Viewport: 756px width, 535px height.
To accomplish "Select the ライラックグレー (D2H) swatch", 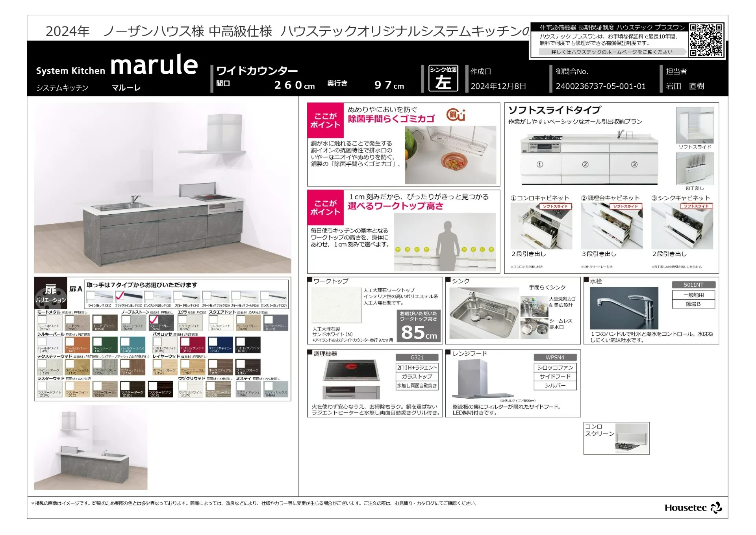I will (x=276, y=323).
